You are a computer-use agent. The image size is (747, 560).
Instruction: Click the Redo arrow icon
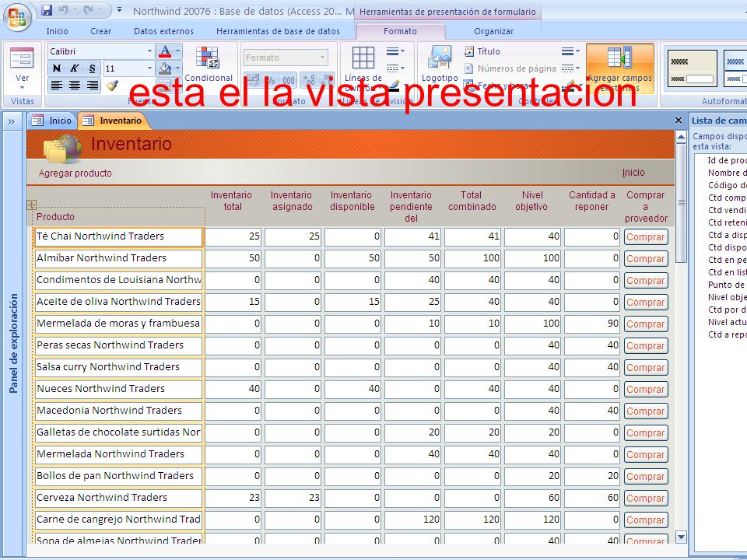88,10
